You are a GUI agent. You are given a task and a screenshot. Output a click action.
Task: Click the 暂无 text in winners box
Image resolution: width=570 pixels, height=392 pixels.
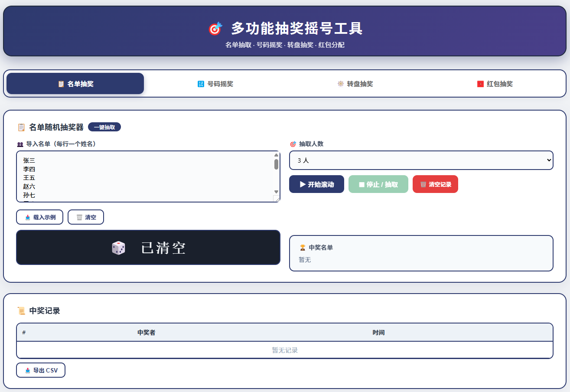point(305,260)
